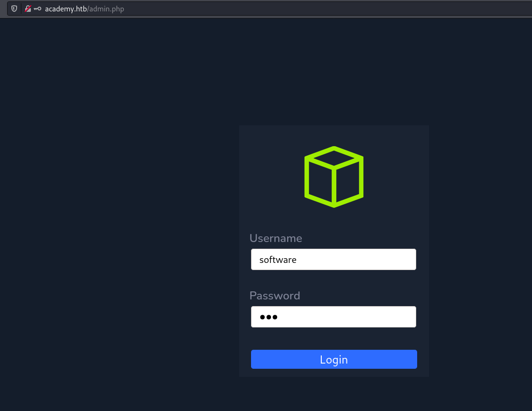Check blocked trackers with the shield icon
The width and height of the screenshot is (532, 411).
14,9
